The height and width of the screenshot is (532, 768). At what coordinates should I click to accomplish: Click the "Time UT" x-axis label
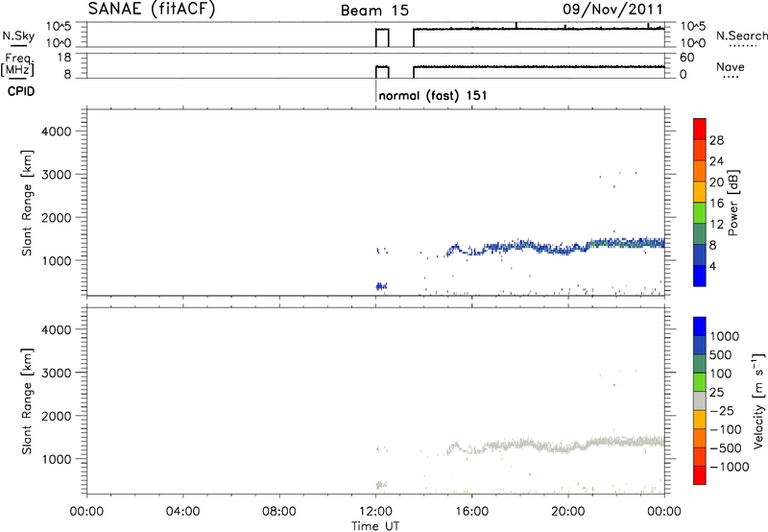[375, 526]
